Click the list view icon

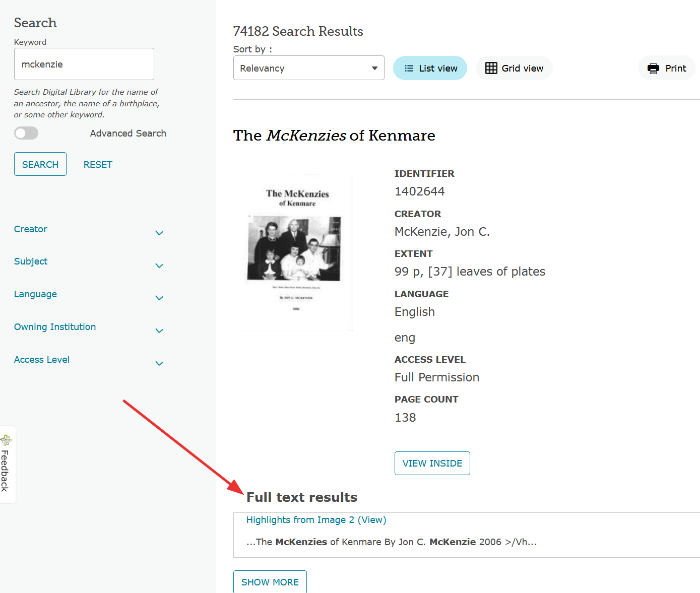(409, 69)
